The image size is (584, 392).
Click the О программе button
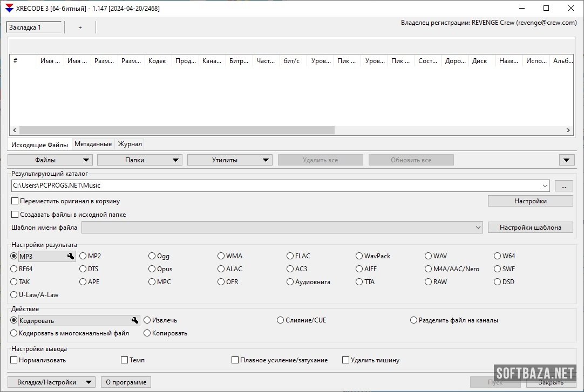[126, 382]
